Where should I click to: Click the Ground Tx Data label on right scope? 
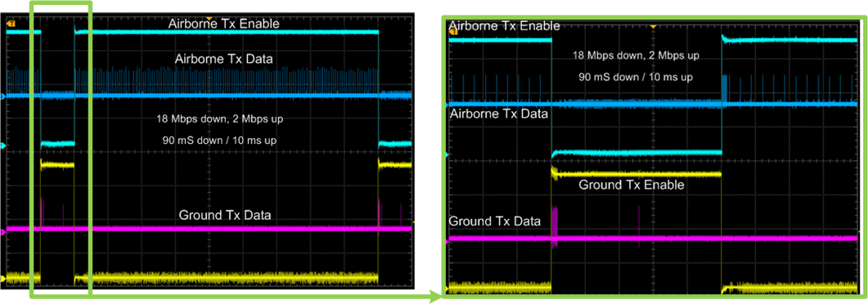point(494,221)
